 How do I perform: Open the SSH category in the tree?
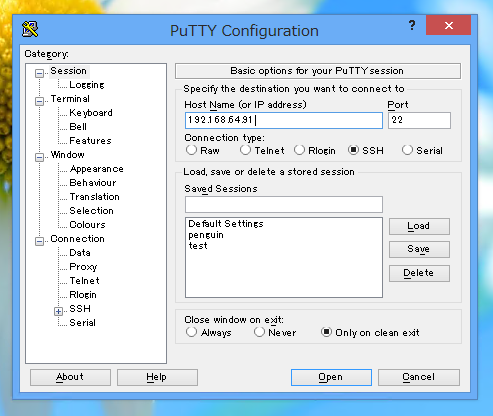click(80, 309)
